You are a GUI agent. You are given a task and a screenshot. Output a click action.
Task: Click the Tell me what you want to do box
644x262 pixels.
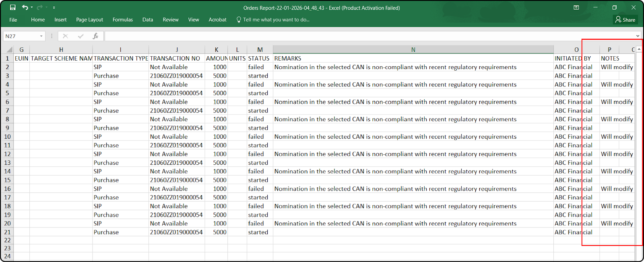point(273,20)
